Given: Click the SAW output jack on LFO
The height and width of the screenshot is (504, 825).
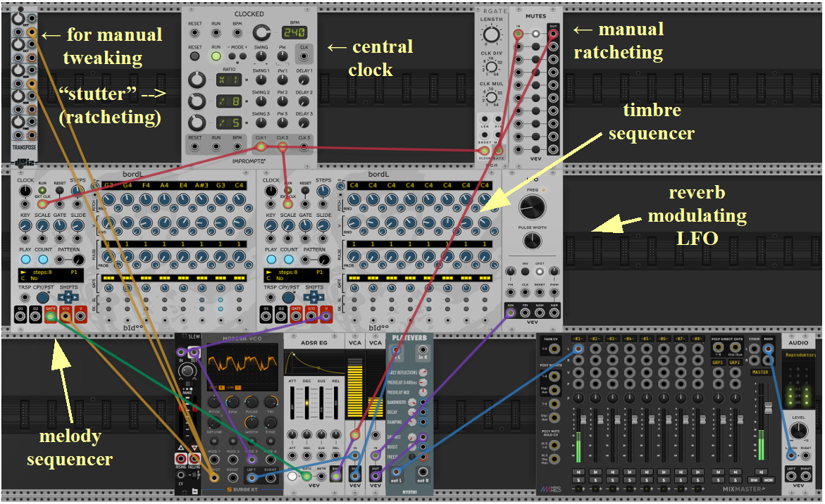Looking at the screenshot, I should (x=540, y=313).
